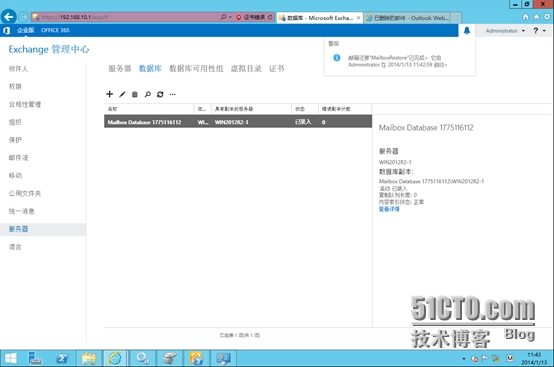Open Server Manager from taskbar
Viewport: 554px width, 367px height.
[x=35, y=359]
